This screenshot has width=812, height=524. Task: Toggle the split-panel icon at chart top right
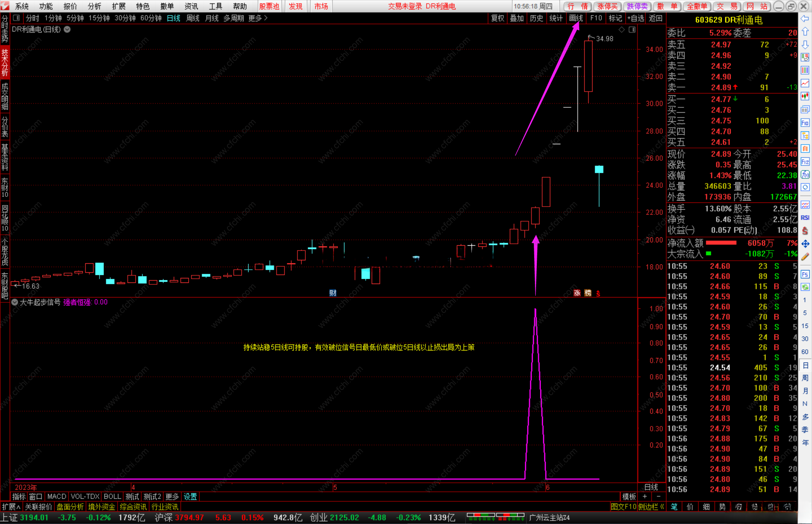pyautogui.click(x=632, y=30)
